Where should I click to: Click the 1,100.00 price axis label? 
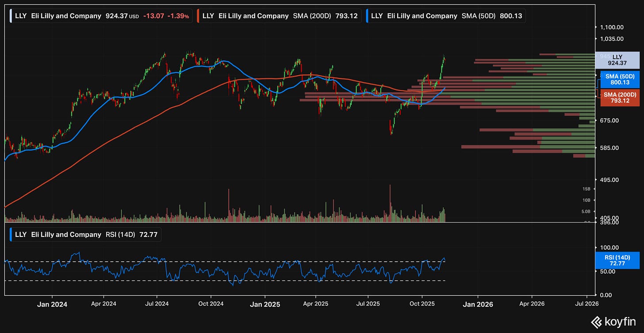(612, 27)
